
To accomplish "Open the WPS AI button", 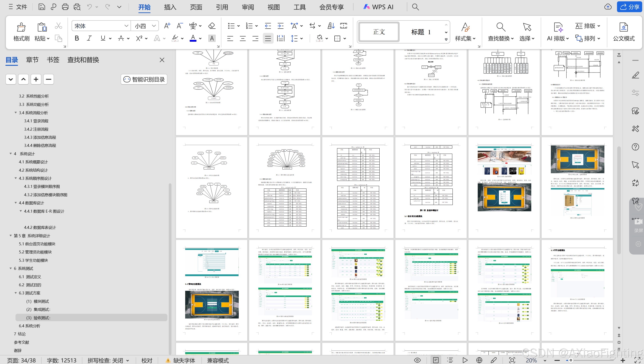I will 378,7.
